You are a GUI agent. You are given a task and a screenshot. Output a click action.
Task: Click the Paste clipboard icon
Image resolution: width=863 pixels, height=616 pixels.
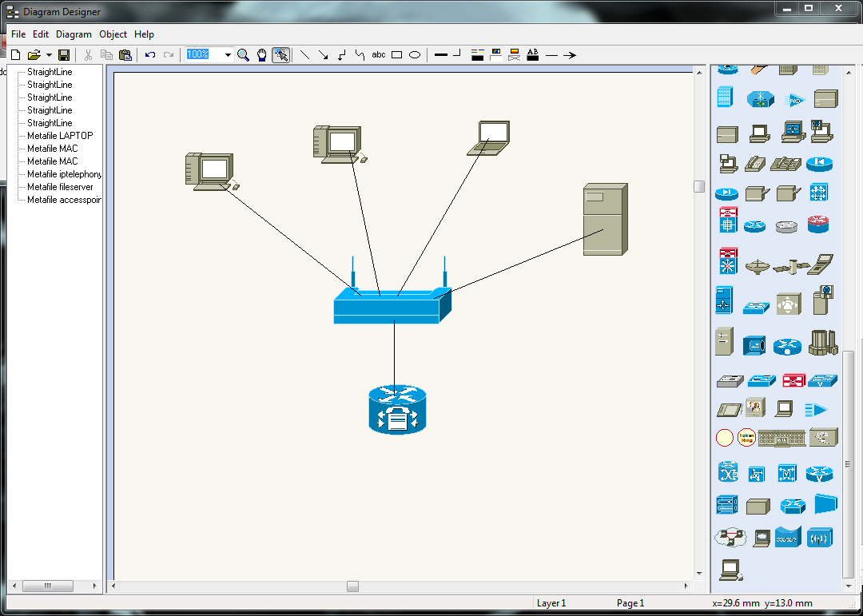tap(125, 55)
